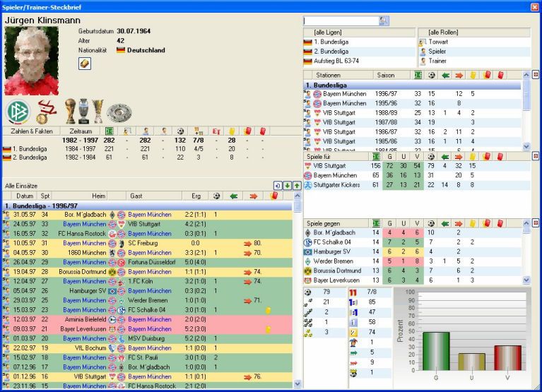This screenshot has width=542, height=392.
Task: Click the search input field
Action: point(341,20)
